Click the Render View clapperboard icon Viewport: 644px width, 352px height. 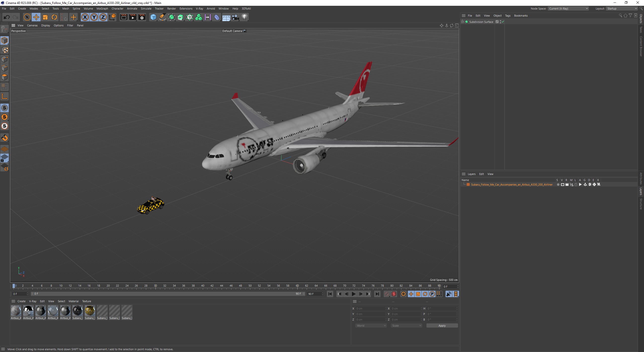pyautogui.click(x=124, y=17)
